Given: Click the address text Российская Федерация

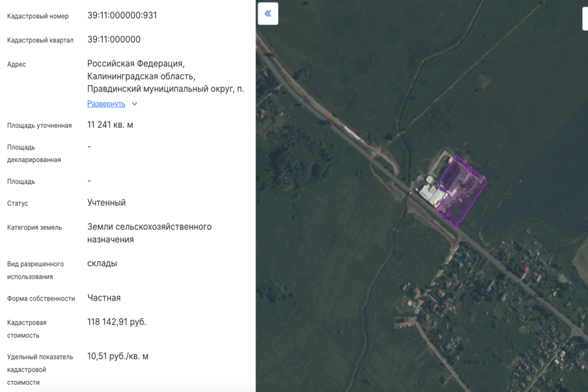Looking at the screenshot, I should (x=136, y=63).
